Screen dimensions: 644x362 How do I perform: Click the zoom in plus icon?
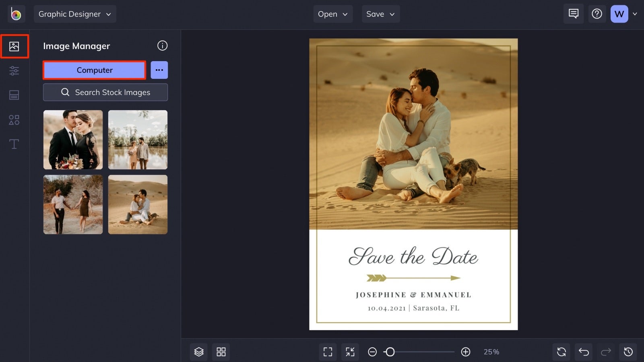click(466, 352)
